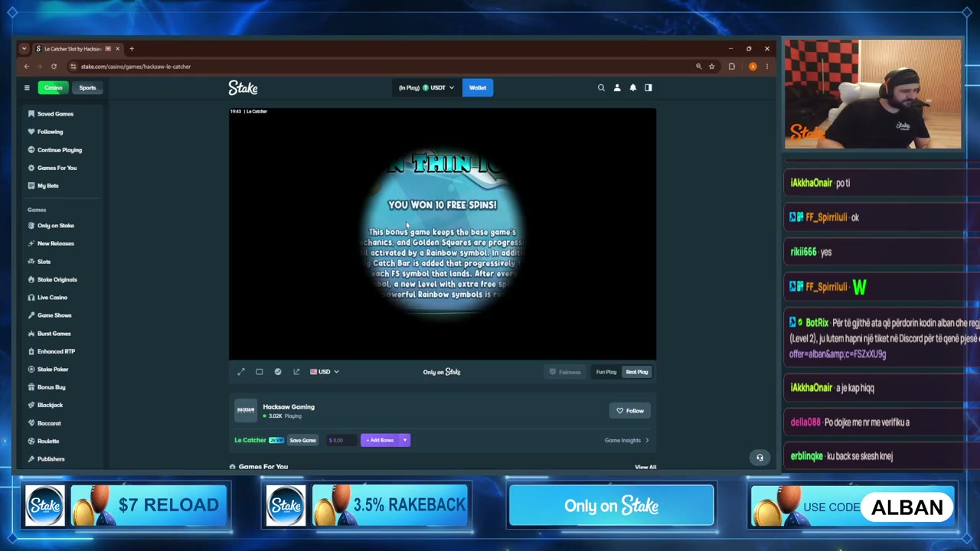Click the bonus amount input field

341,440
